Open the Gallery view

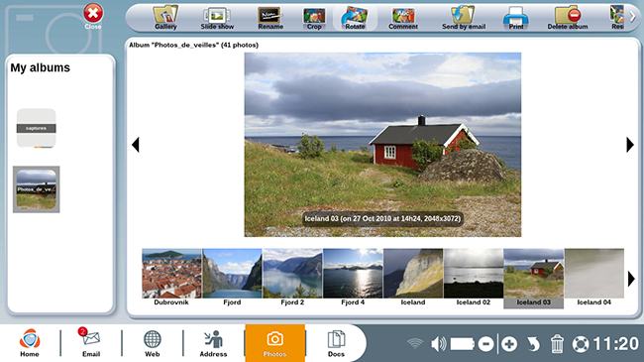click(x=165, y=18)
